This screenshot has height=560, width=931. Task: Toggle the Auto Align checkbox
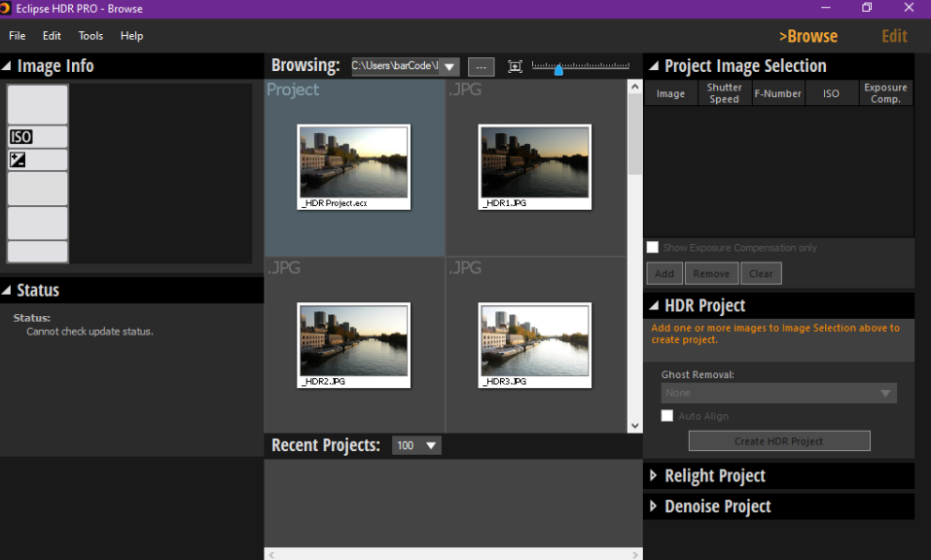click(667, 416)
